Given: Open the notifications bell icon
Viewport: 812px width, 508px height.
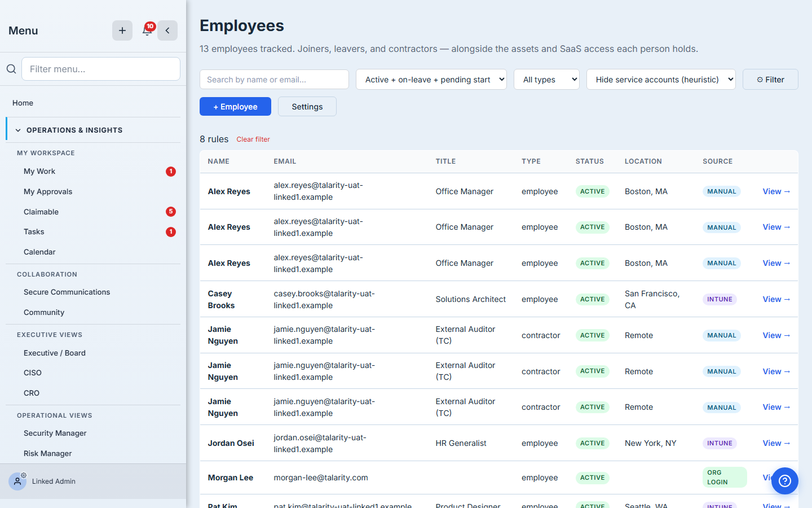Looking at the screenshot, I should coord(147,30).
